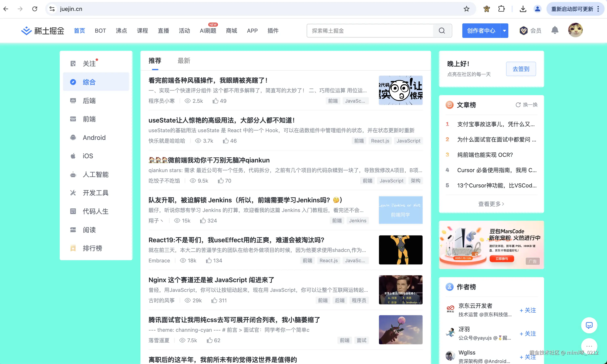607x364 pixels.
Task: Click the 会员 badge icon
Action: coord(523,31)
